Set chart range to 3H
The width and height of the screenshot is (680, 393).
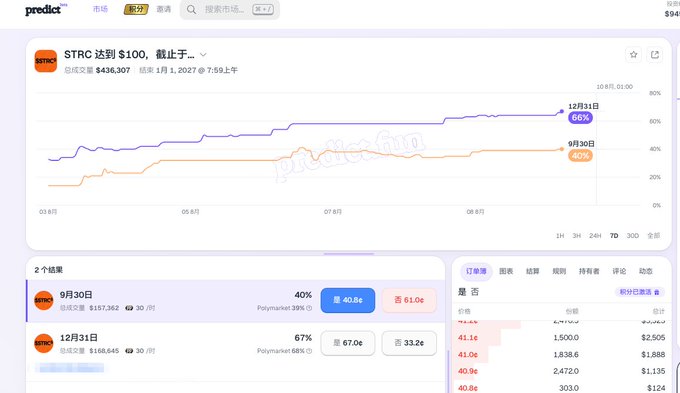tap(576, 236)
